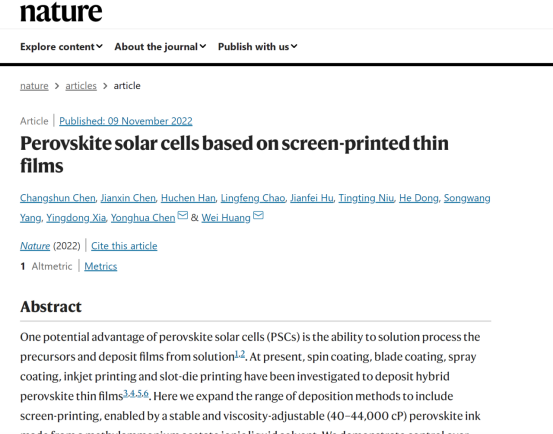Click author He Dong's name
The width and height of the screenshot is (553, 434).
click(x=419, y=198)
